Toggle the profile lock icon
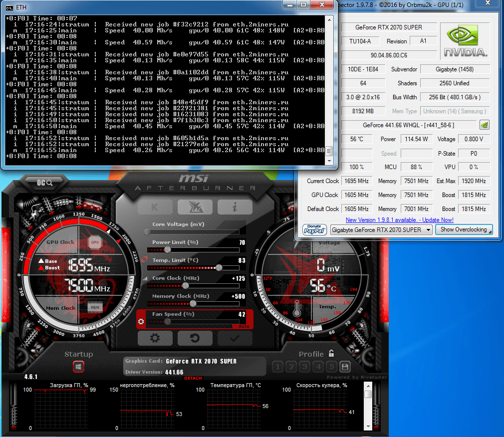Image resolution: width=504 pixels, height=437 pixels. 331,354
